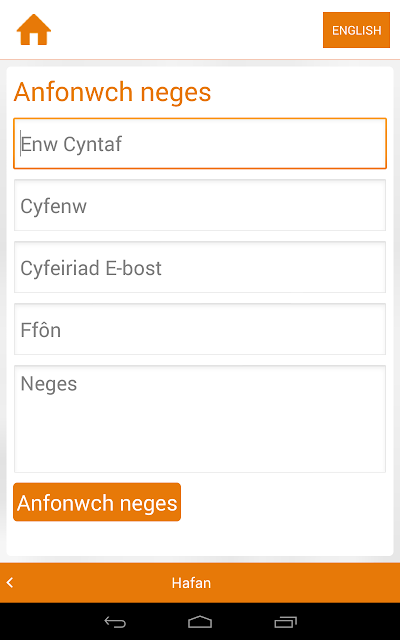Click the Enw Cyntaf placeholder text
The height and width of the screenshot is (640, 400).
click(x=71, y=144)
